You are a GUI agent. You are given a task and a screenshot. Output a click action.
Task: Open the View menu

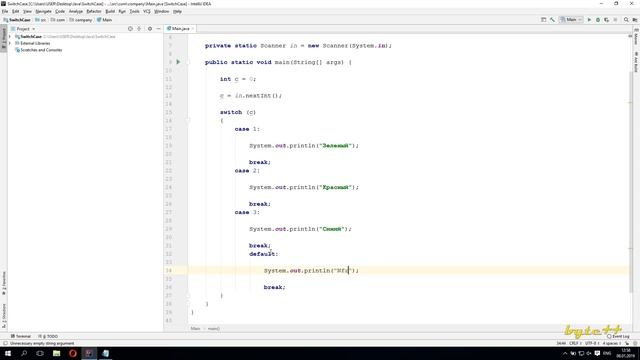(27, 11)
